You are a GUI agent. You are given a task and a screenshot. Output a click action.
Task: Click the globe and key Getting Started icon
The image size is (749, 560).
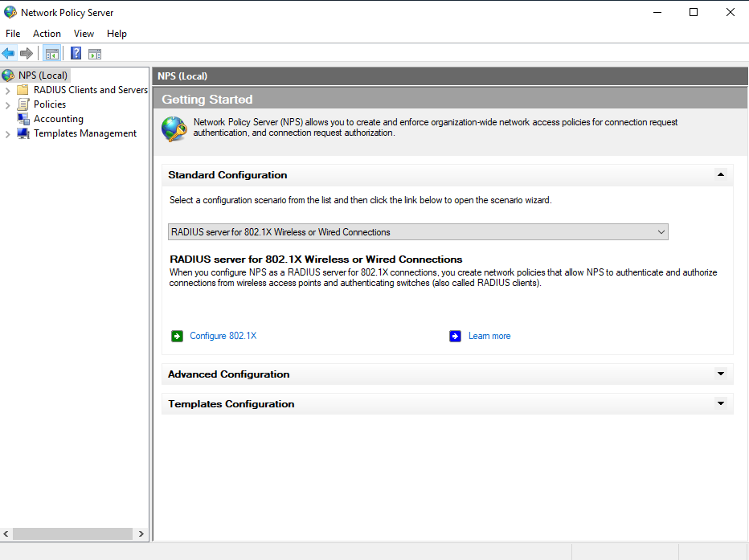coord(174,129)
